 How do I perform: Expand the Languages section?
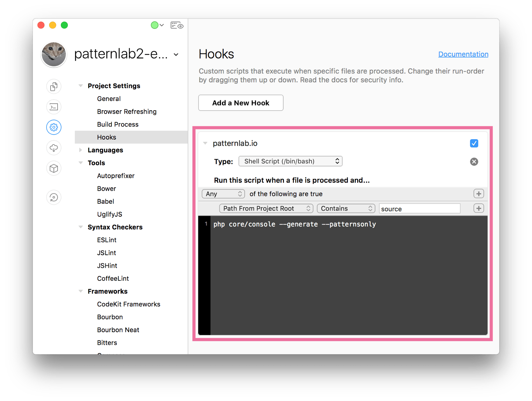pyautogui.click(x=80, y=150)
